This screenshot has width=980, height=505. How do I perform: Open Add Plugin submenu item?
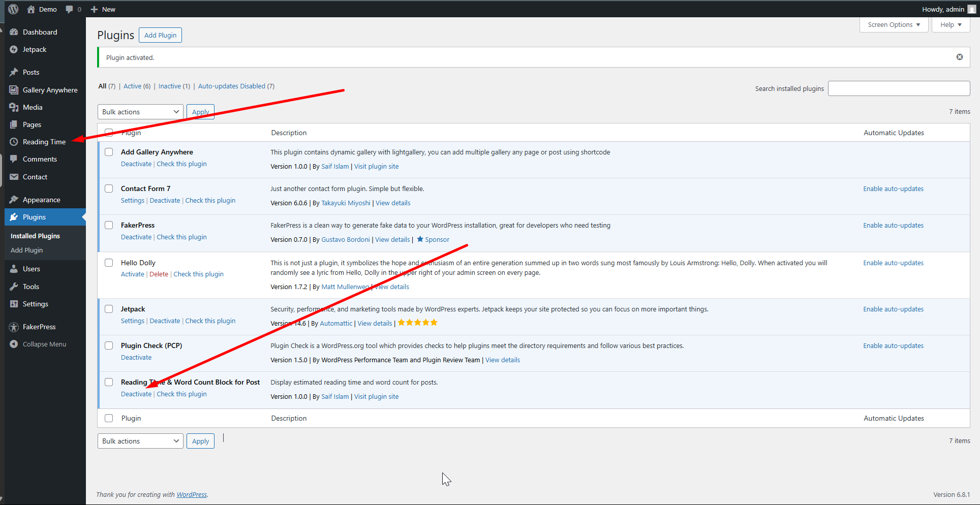(27, 250)
